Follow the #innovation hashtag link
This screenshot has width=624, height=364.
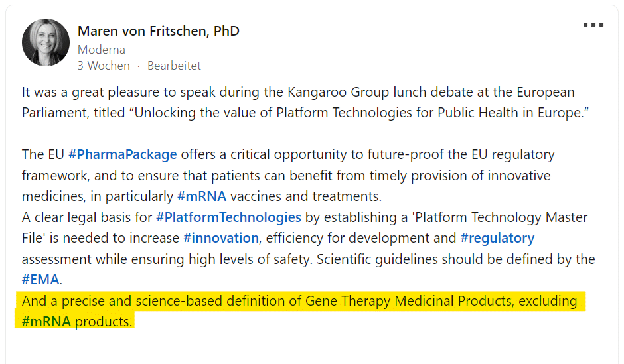coord(221,238)
